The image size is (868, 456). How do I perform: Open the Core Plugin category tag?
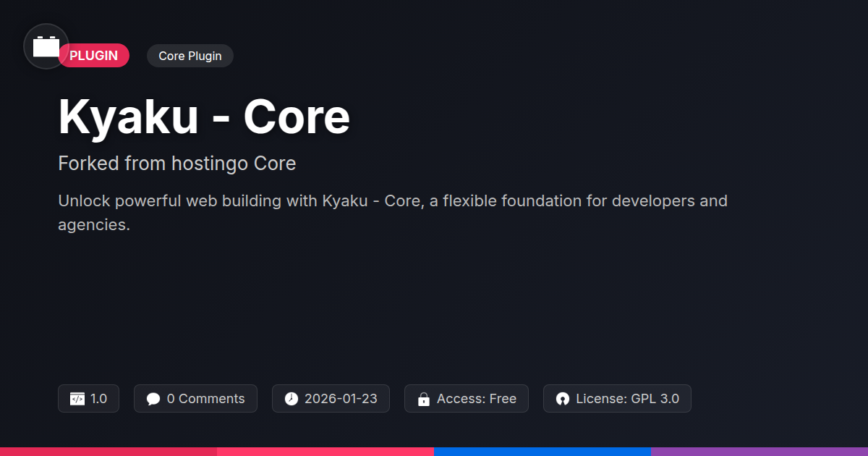pos(190,56)
